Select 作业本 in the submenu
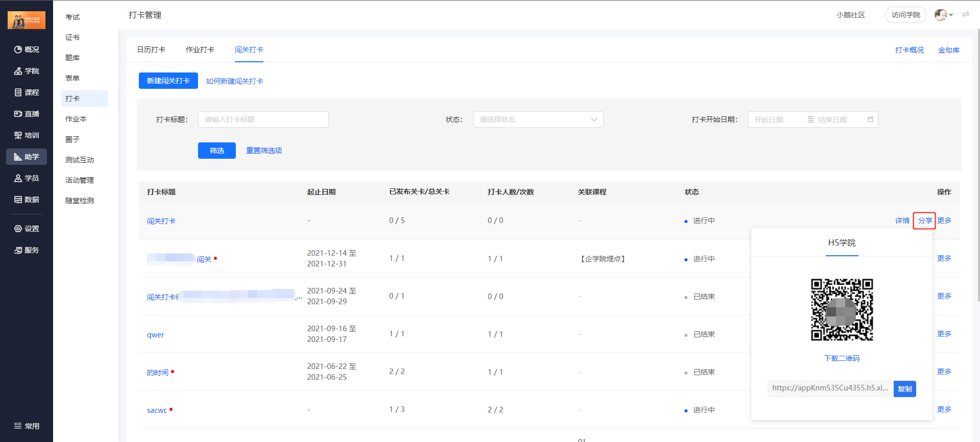The image size is (980, 442). [x=76, y=119]
